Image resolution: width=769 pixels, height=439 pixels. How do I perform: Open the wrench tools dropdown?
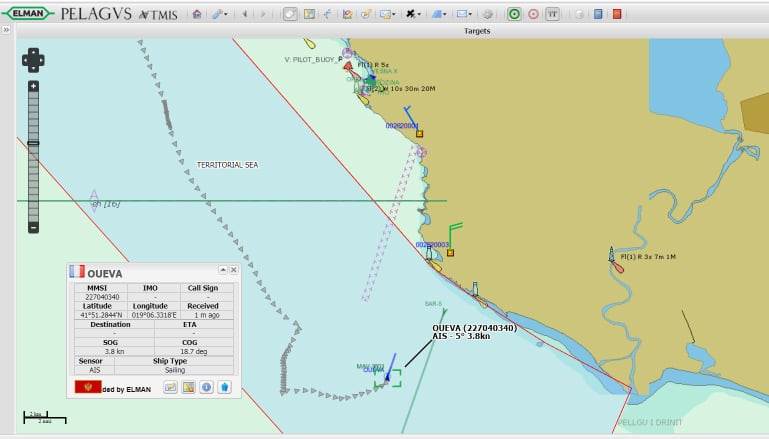tap(217, 14)
